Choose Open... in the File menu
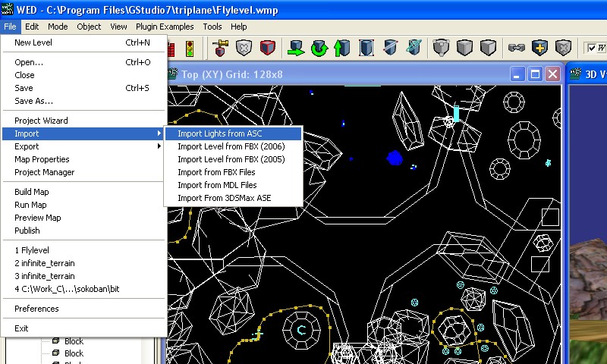 pyautogui.click(x=84, y=62)
